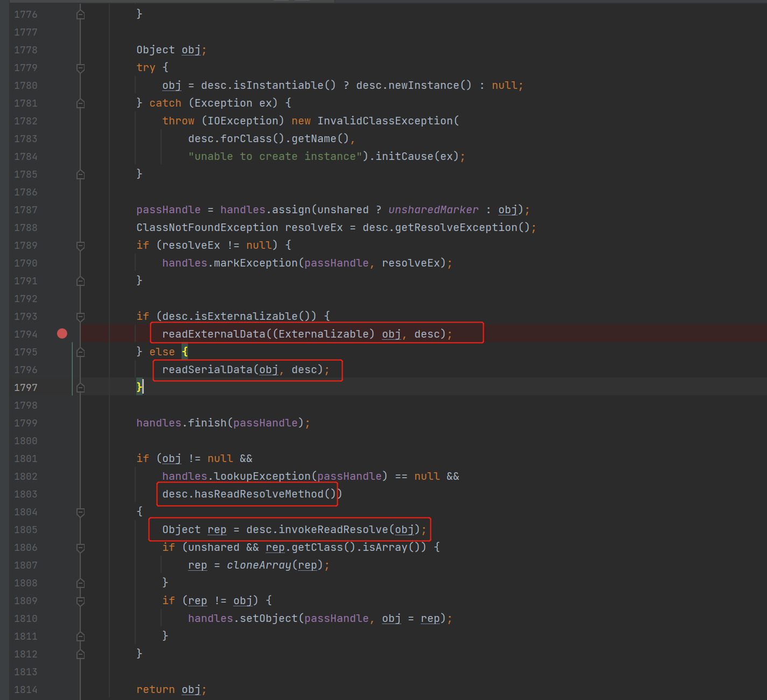This screenshot has height=700, width=767.
Task: Click the markException method call
Action: 256,263
